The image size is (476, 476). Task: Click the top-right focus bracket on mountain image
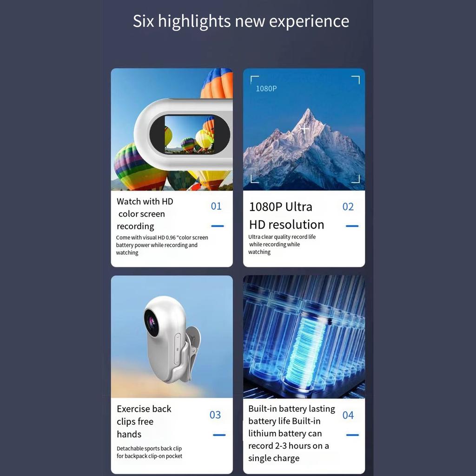(x=356, y=80)
